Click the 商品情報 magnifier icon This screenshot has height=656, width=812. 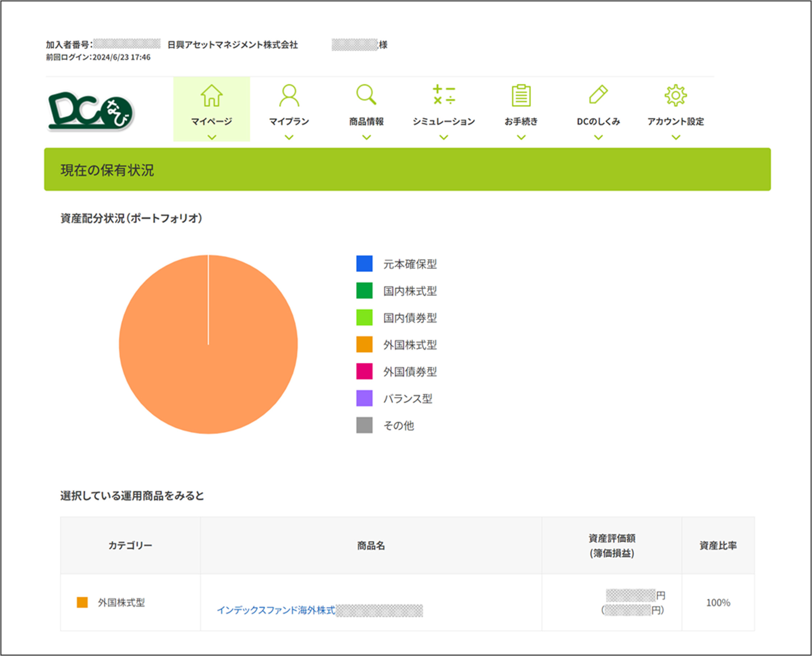(366, 95)
